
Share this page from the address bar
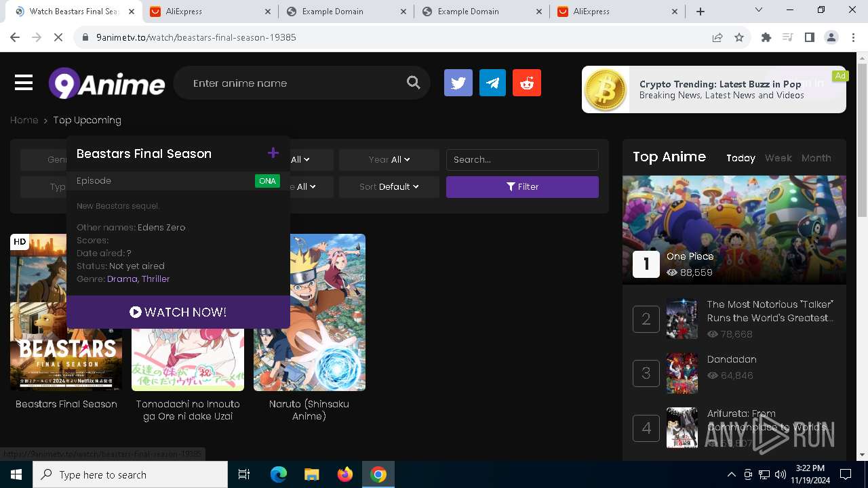pyautogui.click(x=717, y=37)
